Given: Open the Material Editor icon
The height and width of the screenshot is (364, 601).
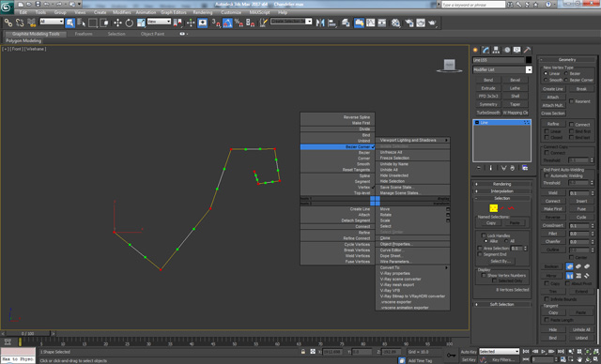Looking at the screenshot, I should (395, 23).
